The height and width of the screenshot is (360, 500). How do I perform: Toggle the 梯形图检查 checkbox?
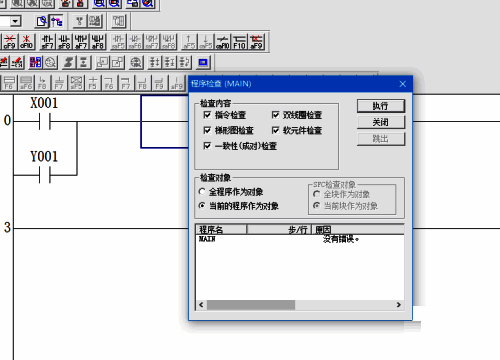[207, 130]
